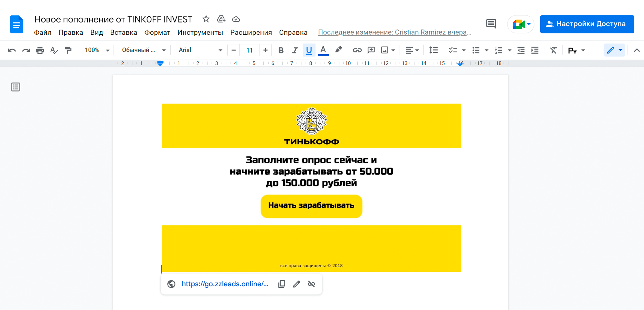Open the go.zzleads.online link
Viewport: 644px width, 310px height.
(225, 284)
